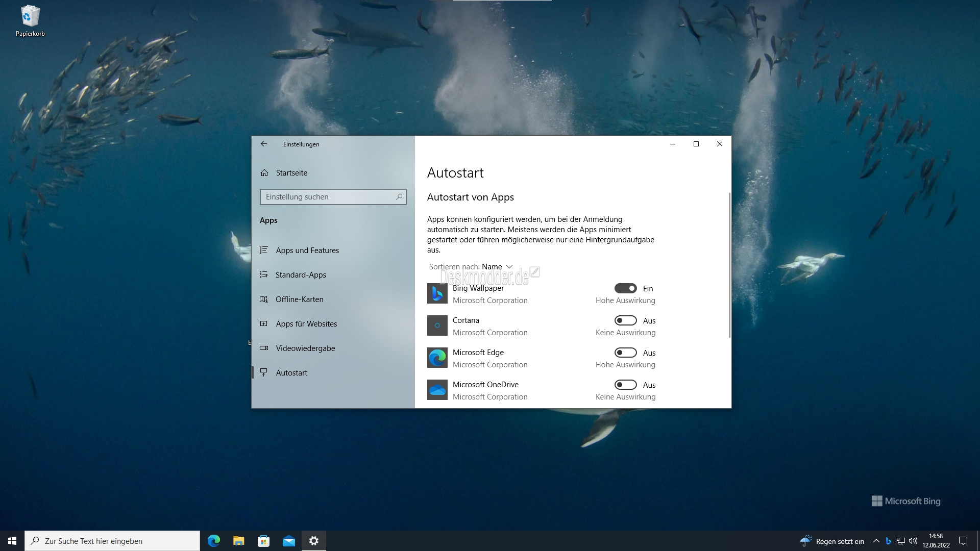Image resolution: width=980 pixels, height=551 pixels.
Task: Open network tray icon
Action: click(901, 541)
